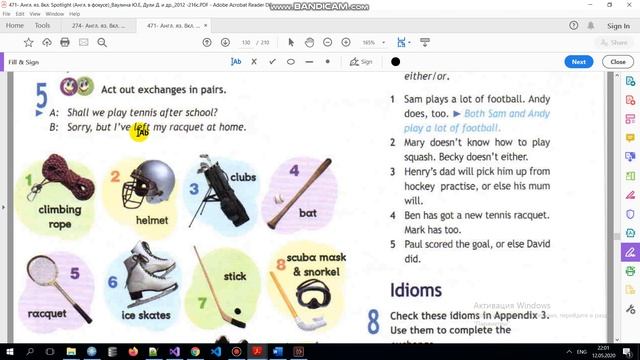The height and width of the screenshot is (360, 640).
Task: Switch to the Home tab
Action: pos(15,25)
